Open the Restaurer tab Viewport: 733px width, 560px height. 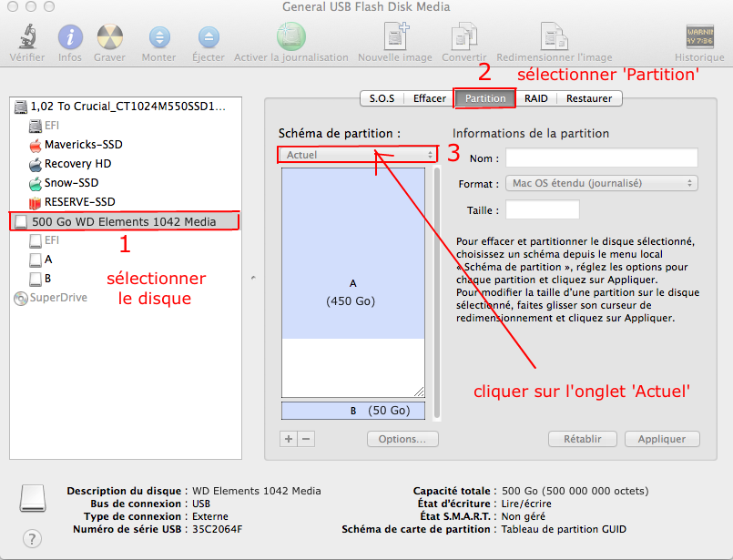(588, 98)
